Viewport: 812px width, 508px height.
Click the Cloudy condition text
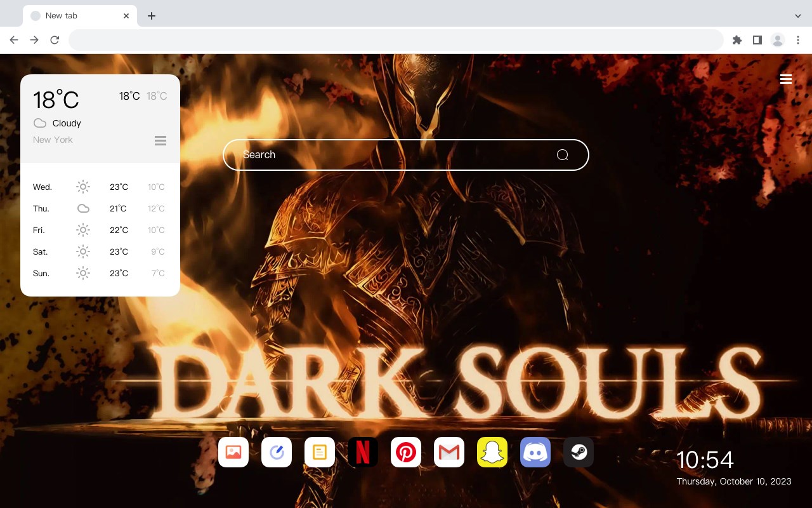[x=67, y=123]
